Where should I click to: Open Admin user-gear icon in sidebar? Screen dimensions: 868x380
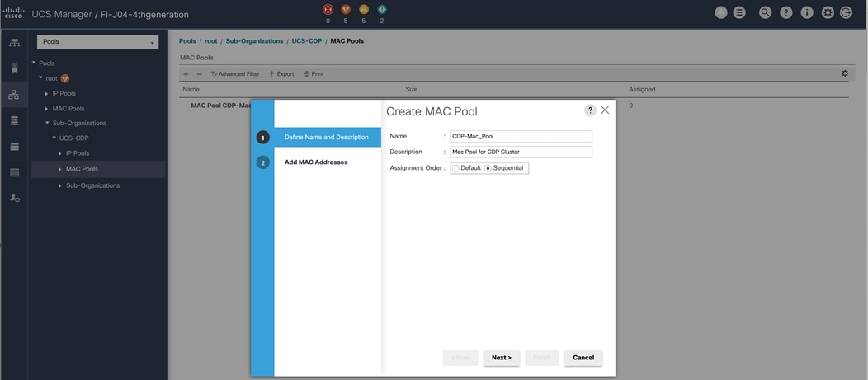[14, 198]
